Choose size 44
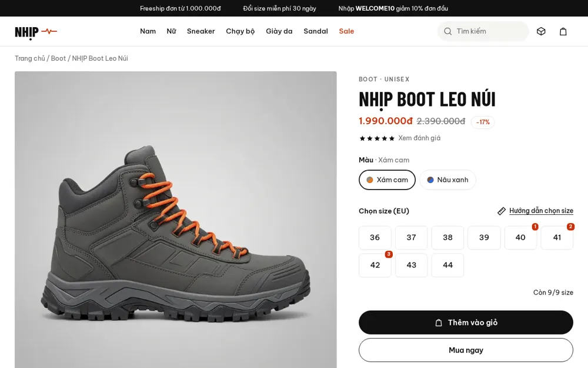The width and height of the screenshot is (588, 368). 447,265
